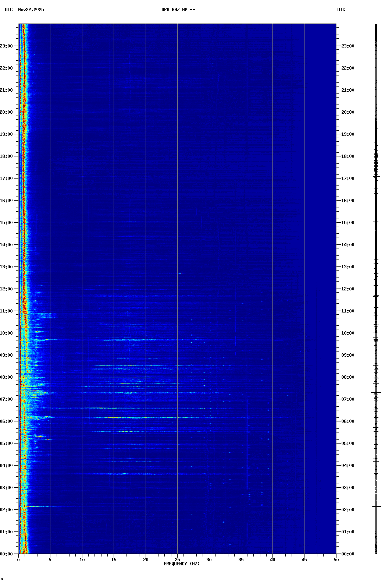Screen dimensions: 392x583
Task: Click the seismogram spike just after 07:00
Action: (x=376, y=392)
